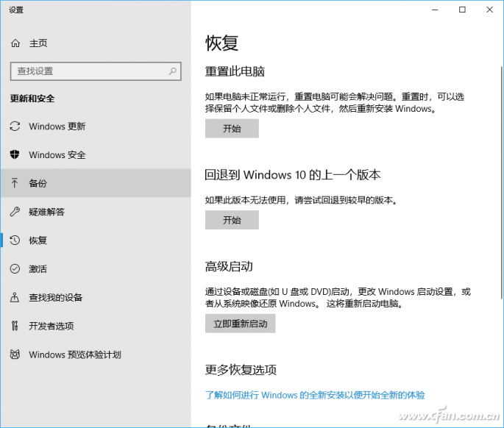Click the 设置 window title text
504x428 pixels.
pos(16,10)
